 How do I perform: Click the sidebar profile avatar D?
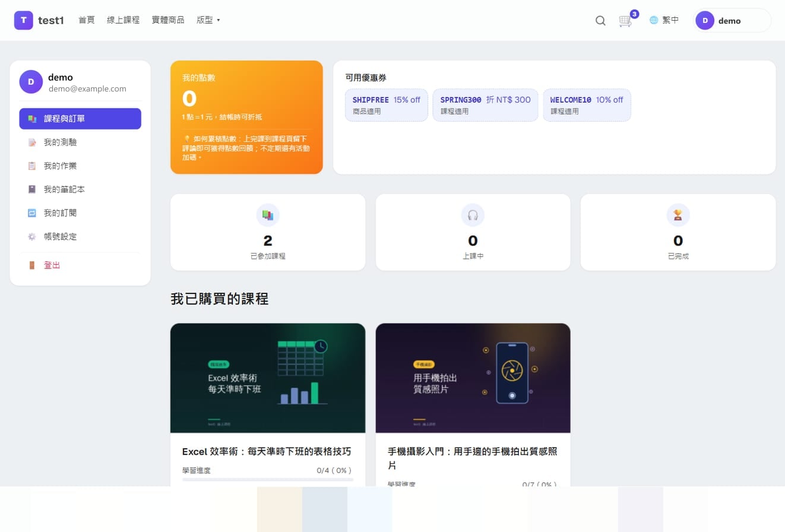[x=31, y=82]
